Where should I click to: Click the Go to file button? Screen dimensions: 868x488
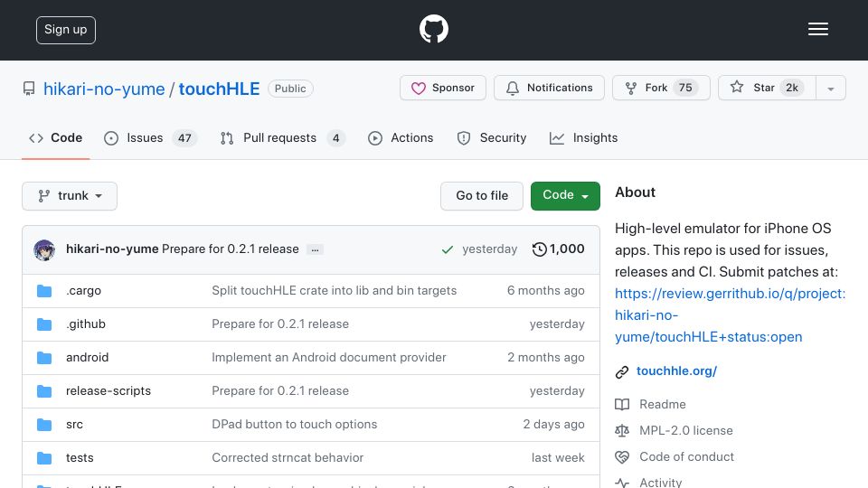point(482,196)
